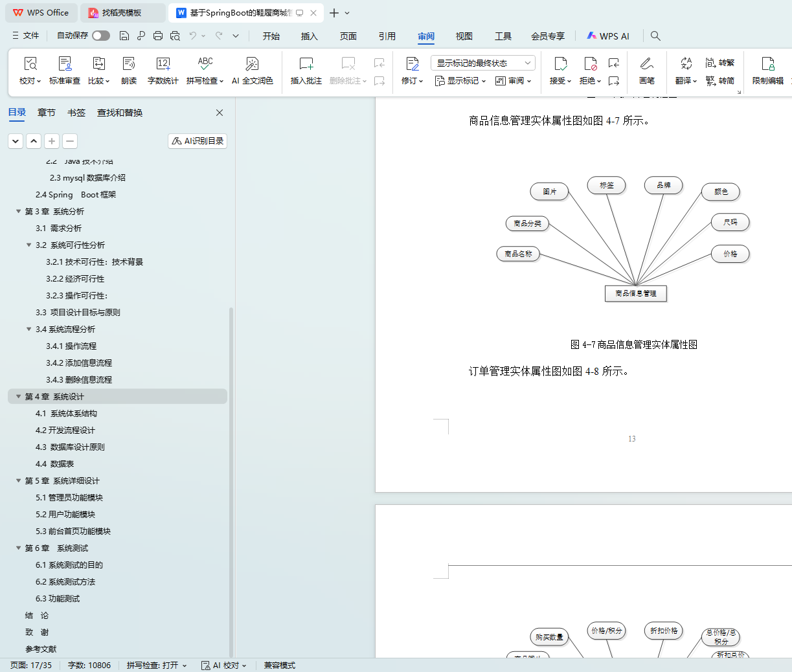Collapse the 第 3 章 系统分析 section

pyautogui.click(x=19, y=212)
